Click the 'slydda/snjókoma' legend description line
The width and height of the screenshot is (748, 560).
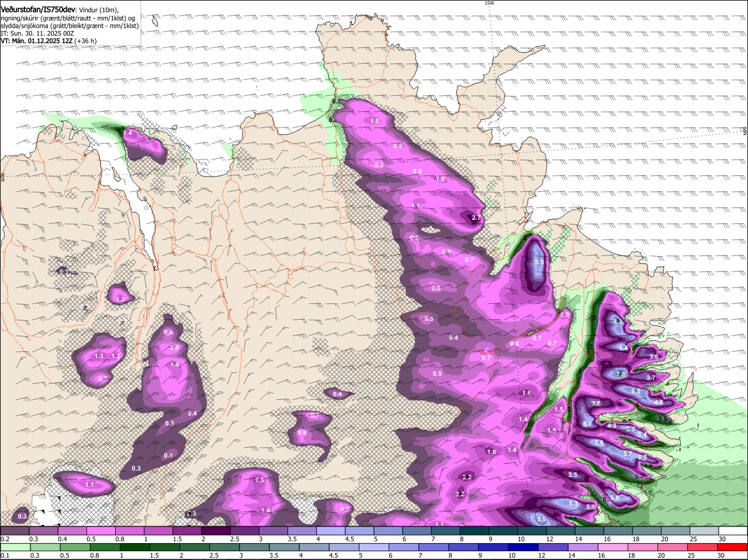[x=70, y=26]
